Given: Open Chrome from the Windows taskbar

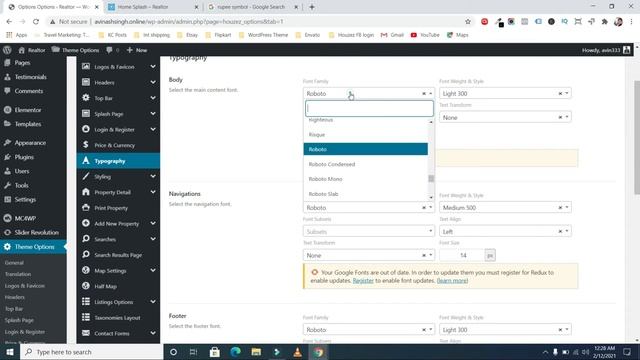Looking at the screenshot, I should pyautogui.click(x=318, y=352).
